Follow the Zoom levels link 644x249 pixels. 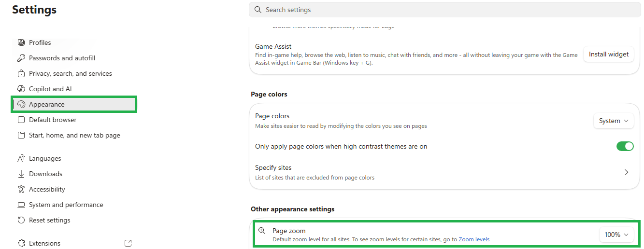(474, 239)
